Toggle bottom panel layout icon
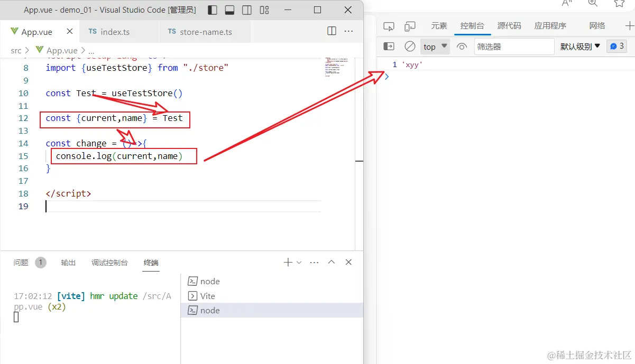 (x=229, y=10)
